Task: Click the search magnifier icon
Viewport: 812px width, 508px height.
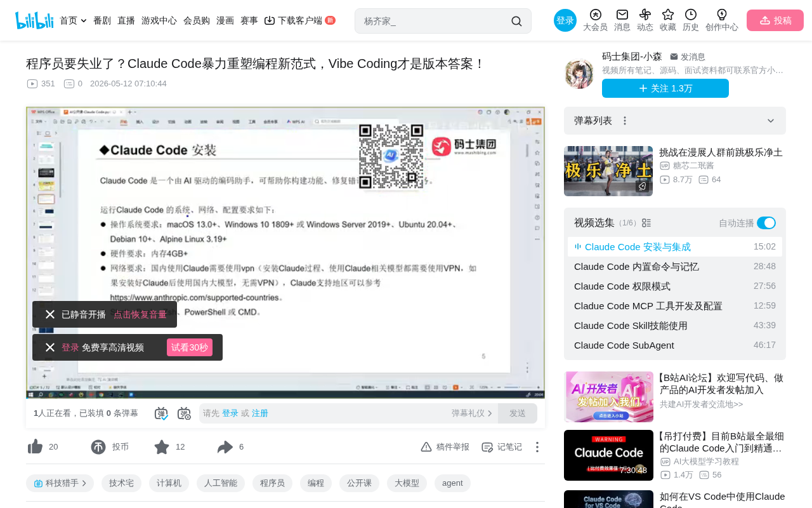Action: pyautogui.click(x=516, y=21)
